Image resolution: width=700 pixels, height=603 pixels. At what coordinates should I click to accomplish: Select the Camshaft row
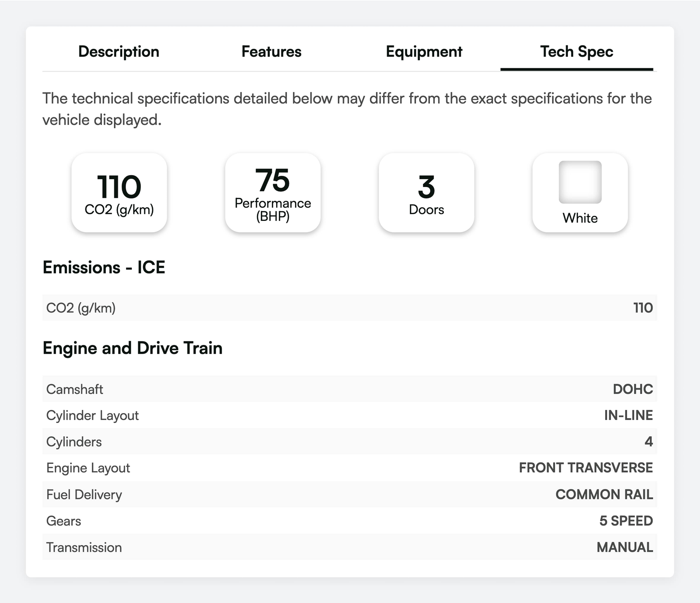coord(349,389)
